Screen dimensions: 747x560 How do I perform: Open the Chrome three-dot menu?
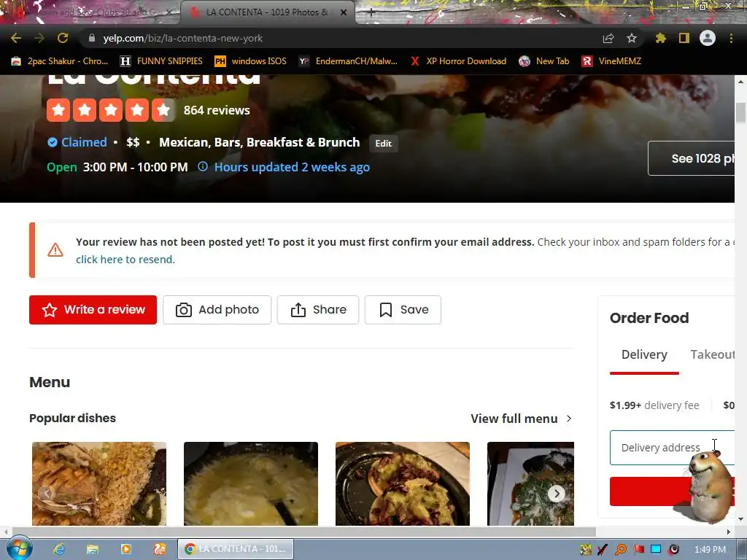point(731,38)
